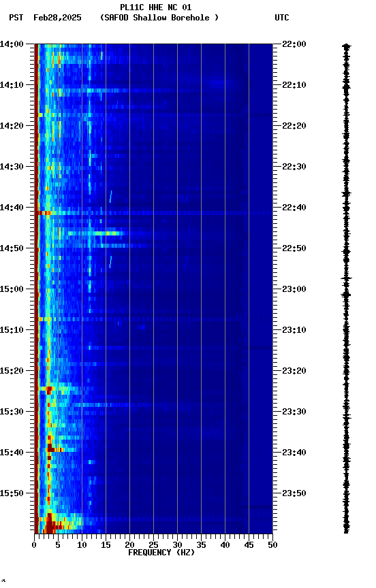This screenshot has width=376, height=588.
Task: Click the 0 Hz frequency tick label
Action: click(34, 545)
